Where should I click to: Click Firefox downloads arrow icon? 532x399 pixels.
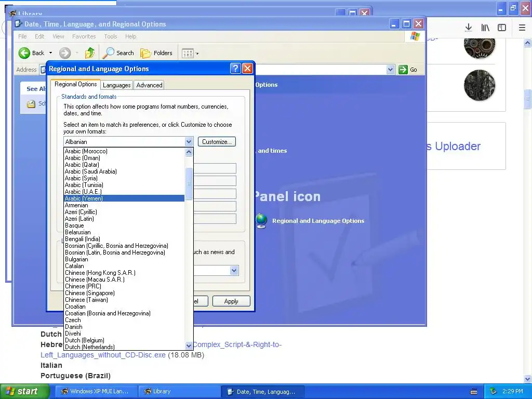(469, 28)
